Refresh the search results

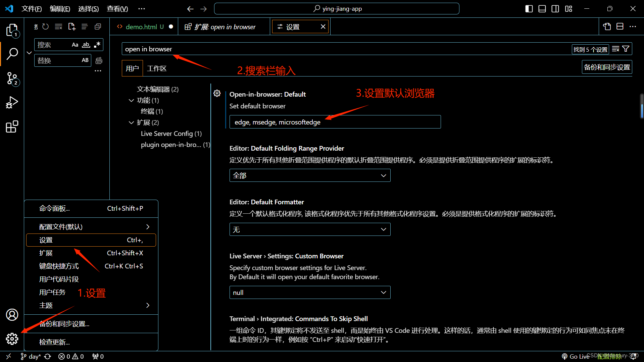(45, 27)
